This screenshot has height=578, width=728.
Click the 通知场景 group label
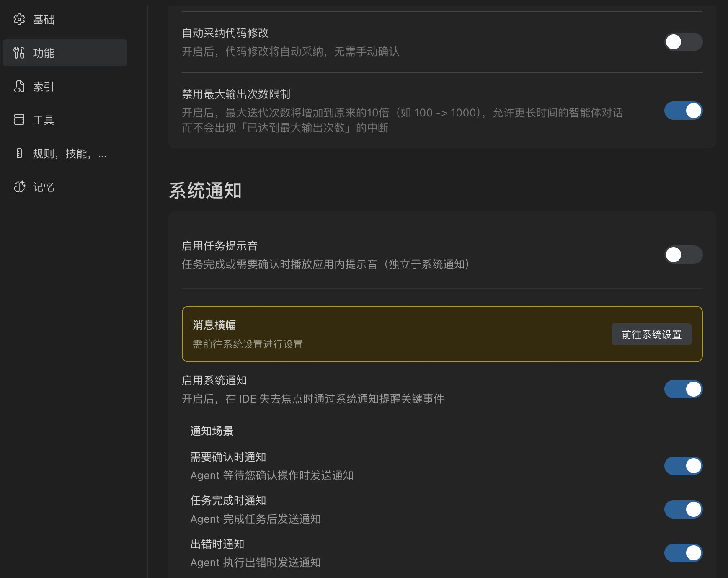click(x=212, y=431)
